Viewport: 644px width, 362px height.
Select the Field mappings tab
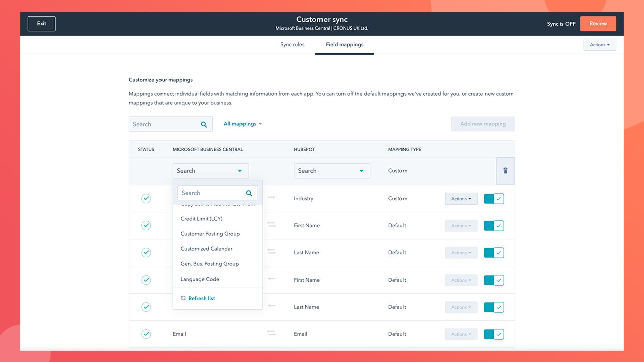coord(345,45)
